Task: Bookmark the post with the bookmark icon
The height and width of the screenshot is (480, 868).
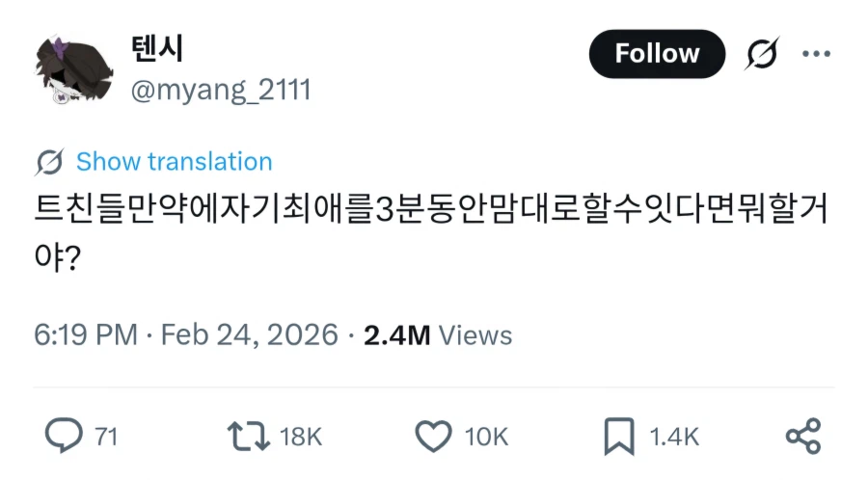Action: point(618,437)
